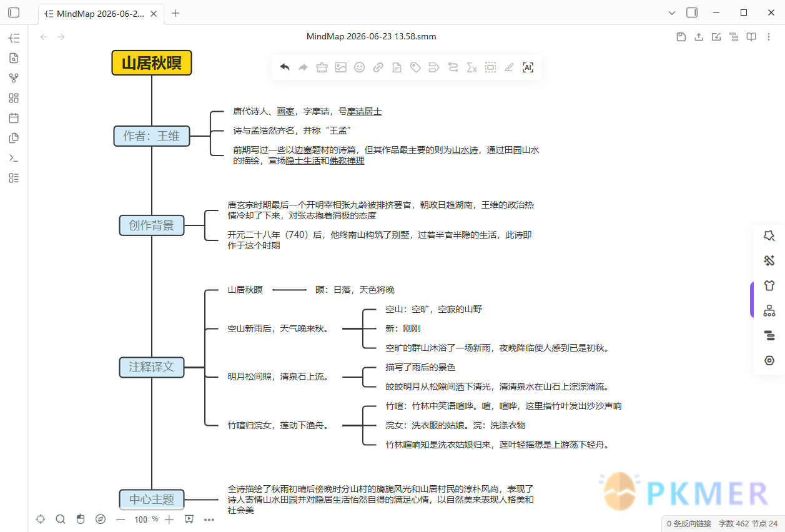Image resolution: width=785 pixels, height=532 pixels.
Task: Select the 作者：王维 node
Action: [152, 135]
